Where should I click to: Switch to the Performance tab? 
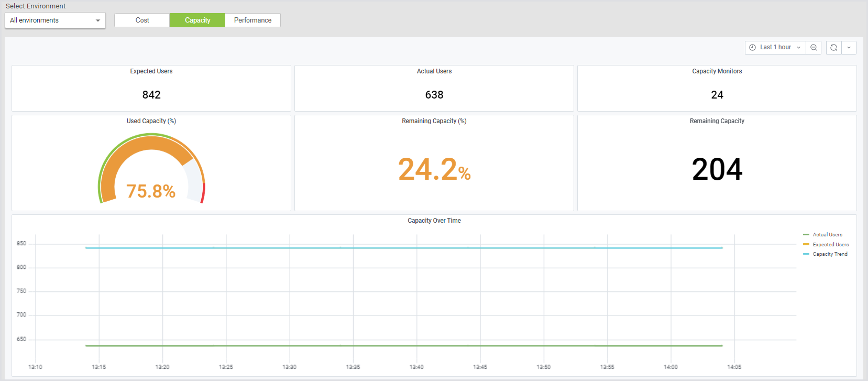252,20
